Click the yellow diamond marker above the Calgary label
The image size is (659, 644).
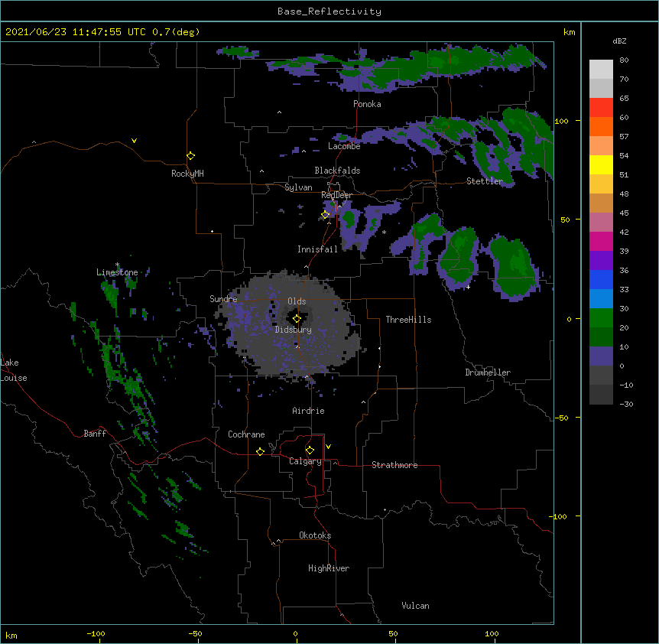coord(310,450)
